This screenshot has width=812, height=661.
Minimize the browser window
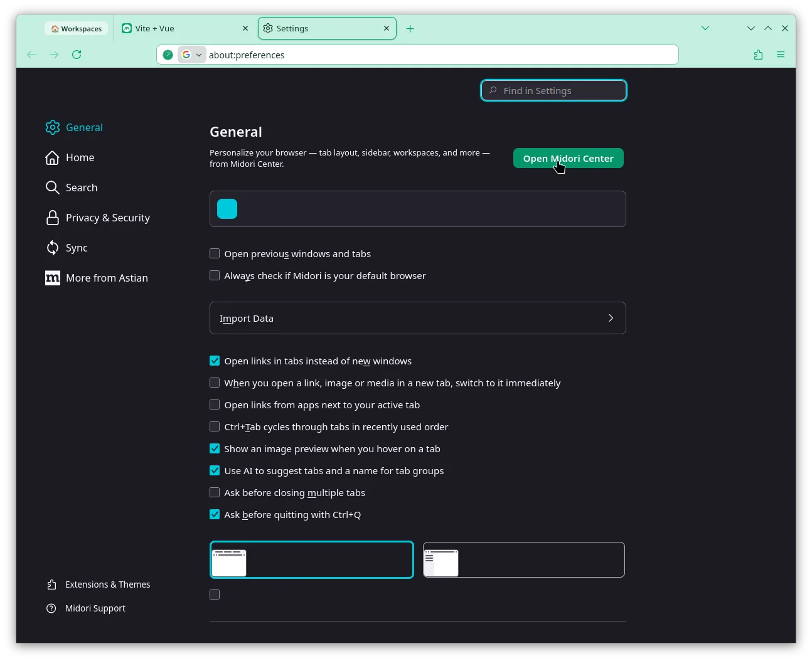pos(751,28)
